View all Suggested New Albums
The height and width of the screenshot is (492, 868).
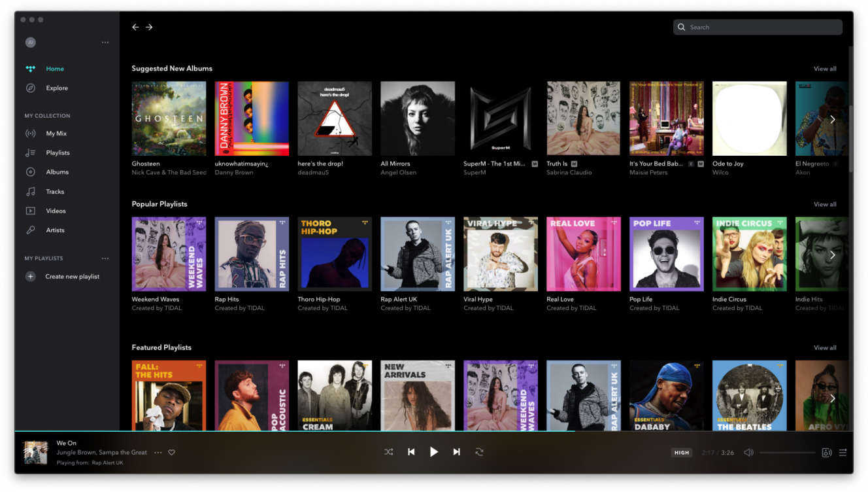tap(825, 69)
